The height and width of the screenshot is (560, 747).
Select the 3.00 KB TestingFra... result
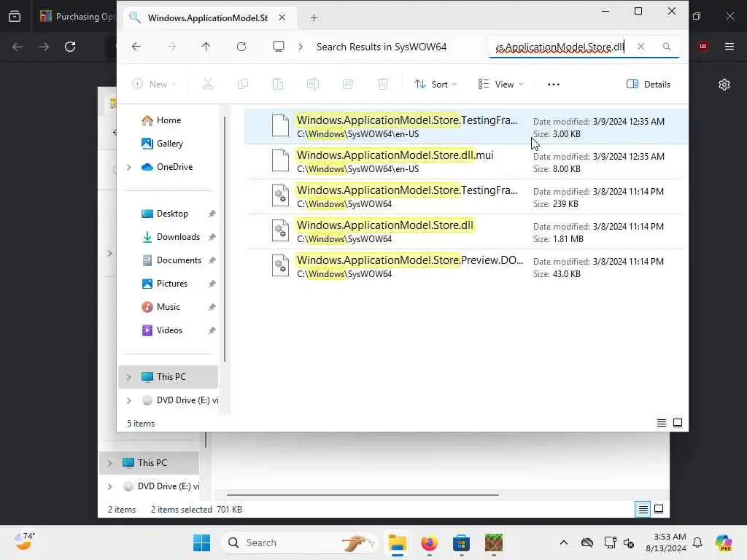pos(465,127)
